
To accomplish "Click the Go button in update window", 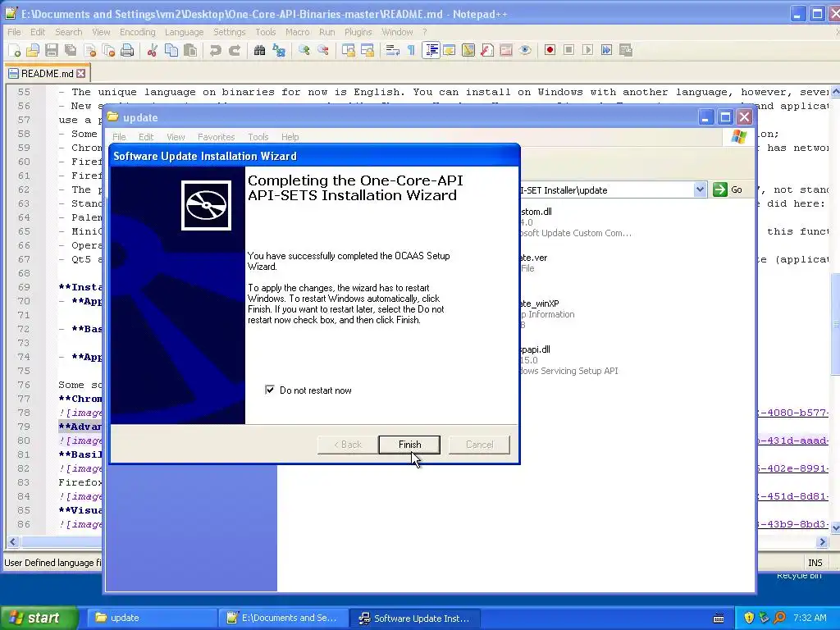I will click(728, 189).
